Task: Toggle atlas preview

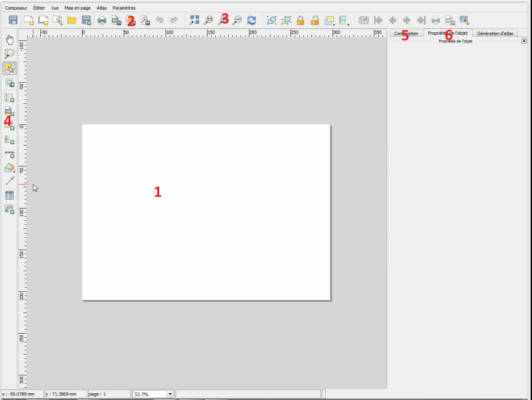Action: point(363,21)
